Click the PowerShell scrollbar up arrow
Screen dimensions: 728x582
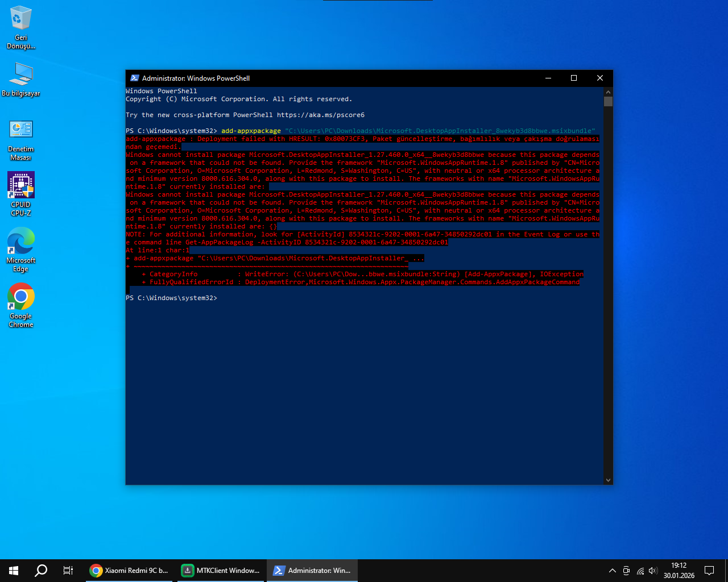609,92
